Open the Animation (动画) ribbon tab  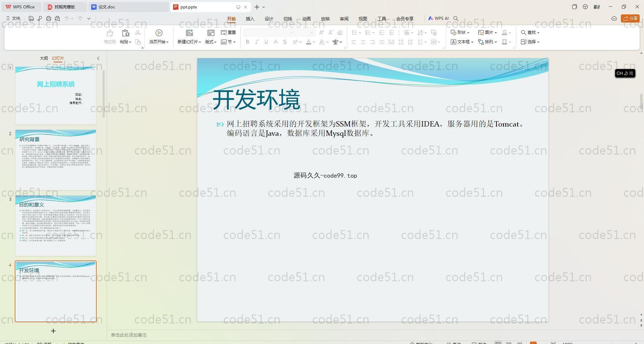click(307, 19)
